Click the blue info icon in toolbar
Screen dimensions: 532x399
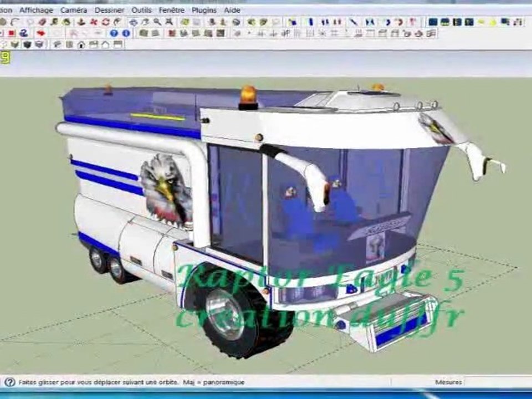point(126,33)
